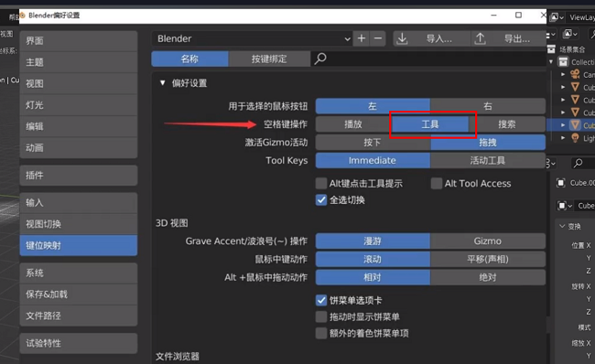This screenshot has width=595, height=364.
Task: Set Tool Keys to 活动工具
Action: (488, 160)
